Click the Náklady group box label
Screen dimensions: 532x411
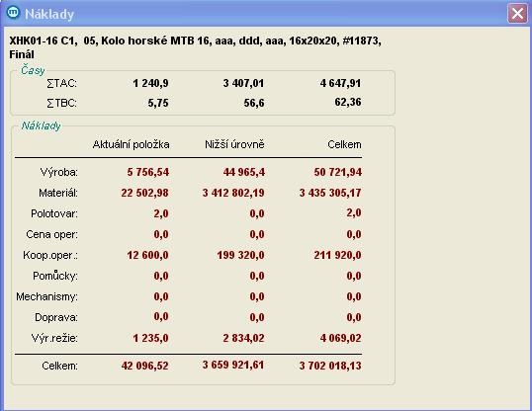click(x=41, y=125)
